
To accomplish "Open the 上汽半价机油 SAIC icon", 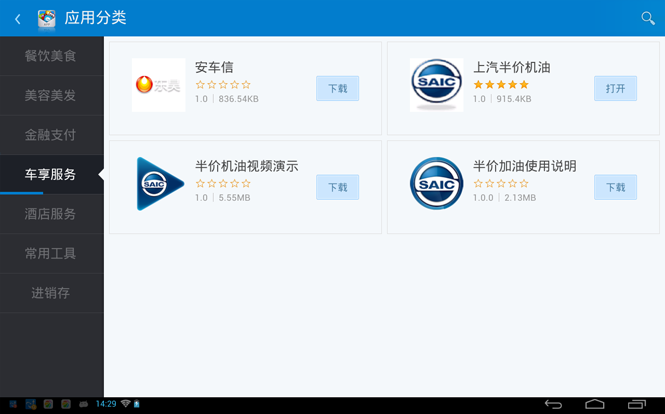I will coord(436,85).
